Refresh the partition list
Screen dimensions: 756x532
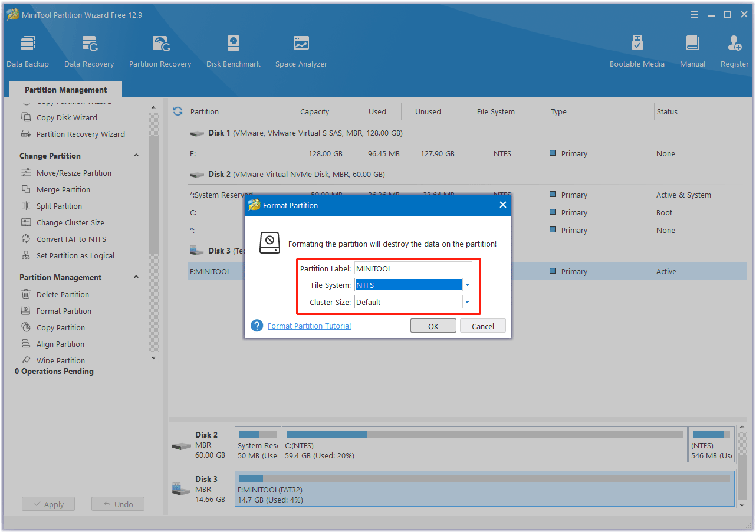point(178,111)
